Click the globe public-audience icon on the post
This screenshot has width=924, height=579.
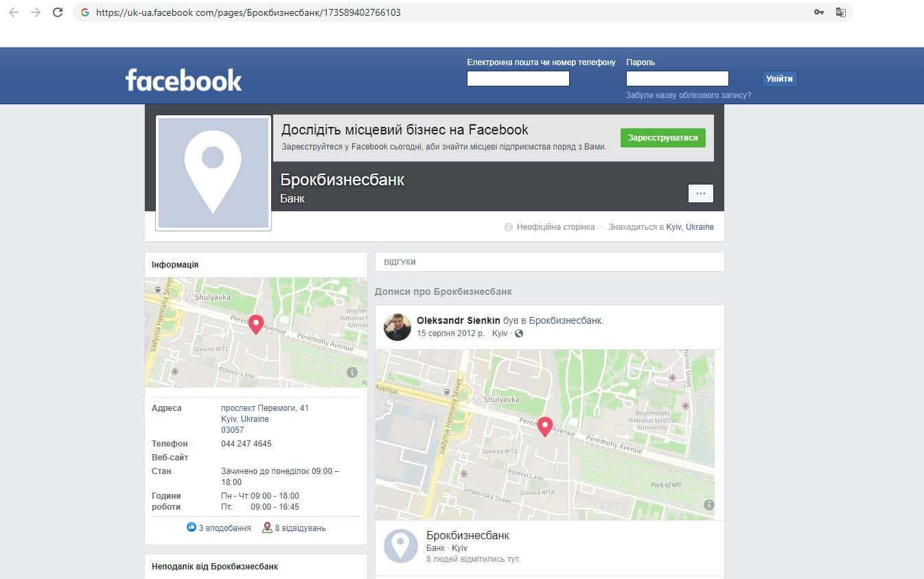519,333
